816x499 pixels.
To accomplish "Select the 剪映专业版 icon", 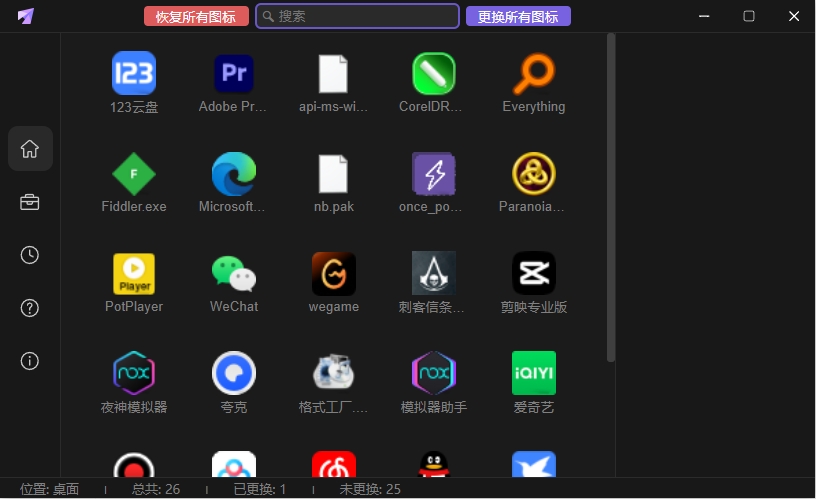I will pyautogui.click(x=534, y=273).
